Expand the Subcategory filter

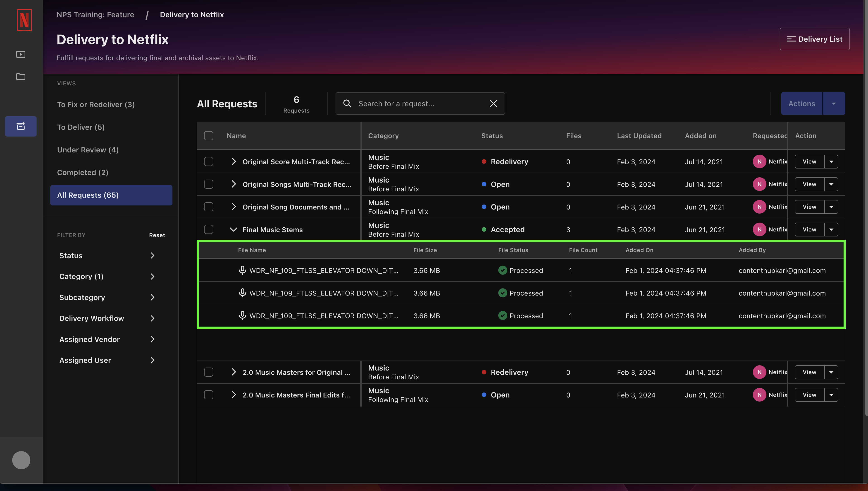[x=107, y=297]
